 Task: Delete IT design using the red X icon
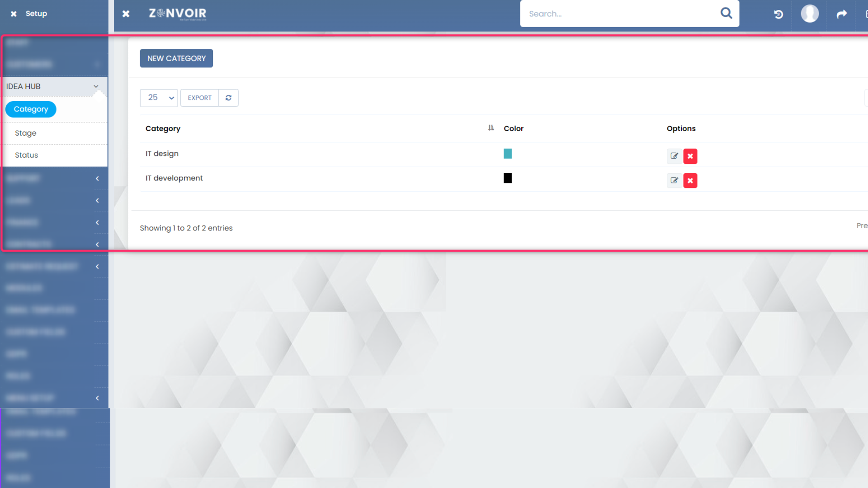pyautogui.click(x=690, y=156)
